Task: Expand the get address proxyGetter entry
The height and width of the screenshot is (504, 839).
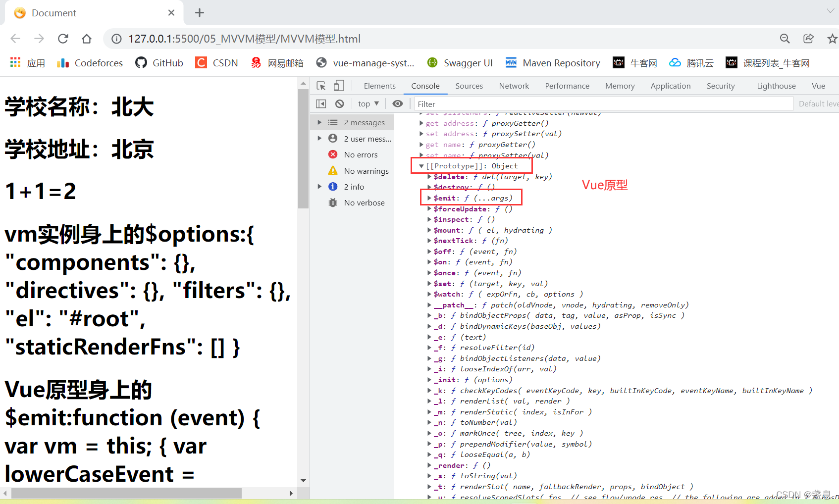Action: point(421,123)
